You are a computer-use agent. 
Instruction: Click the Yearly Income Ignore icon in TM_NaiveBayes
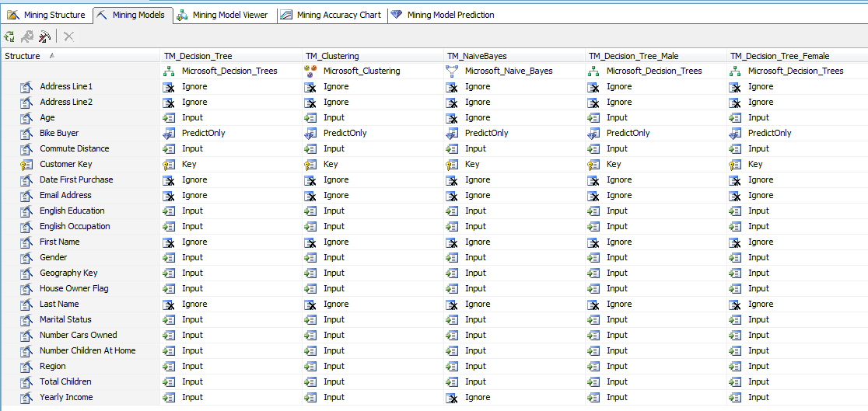point(452,398)
